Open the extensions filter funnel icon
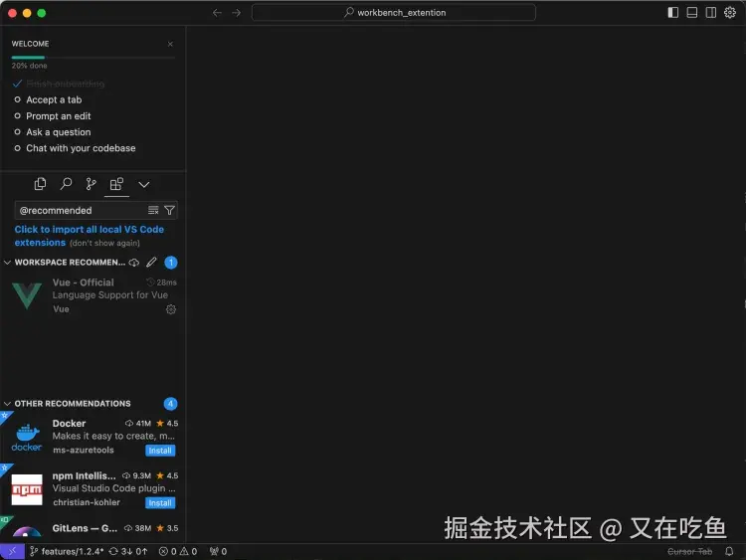Image resolution: width=746 pixels, height=560 pixels. [x=169, y=210]
